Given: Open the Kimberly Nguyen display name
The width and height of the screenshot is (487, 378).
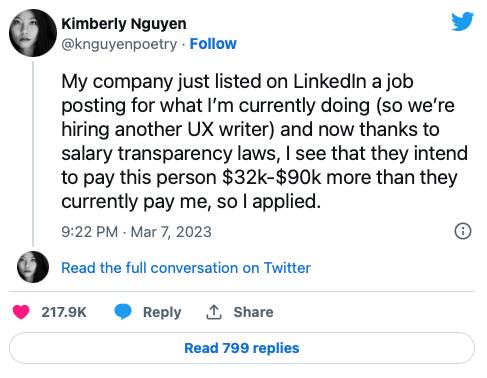Looking at the screenshot, I should tap(124, 24).
